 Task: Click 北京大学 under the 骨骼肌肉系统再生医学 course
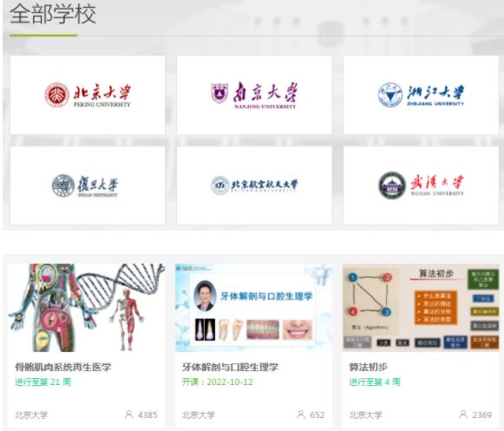[x=31, y=415]
